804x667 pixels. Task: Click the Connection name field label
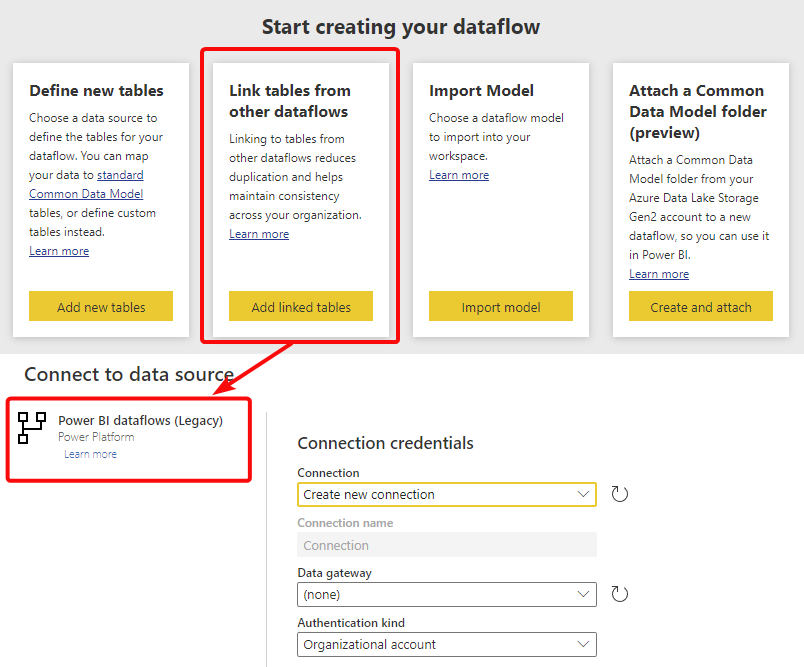[345, 523]
